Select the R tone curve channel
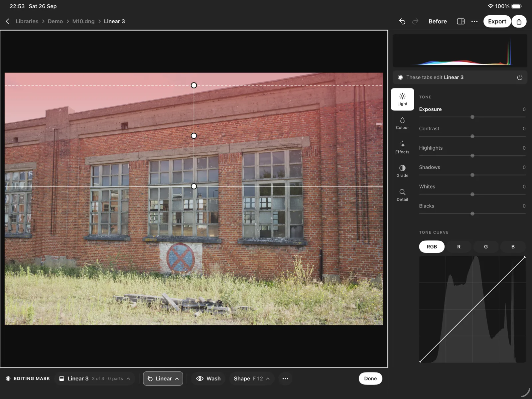 [459, 247]
